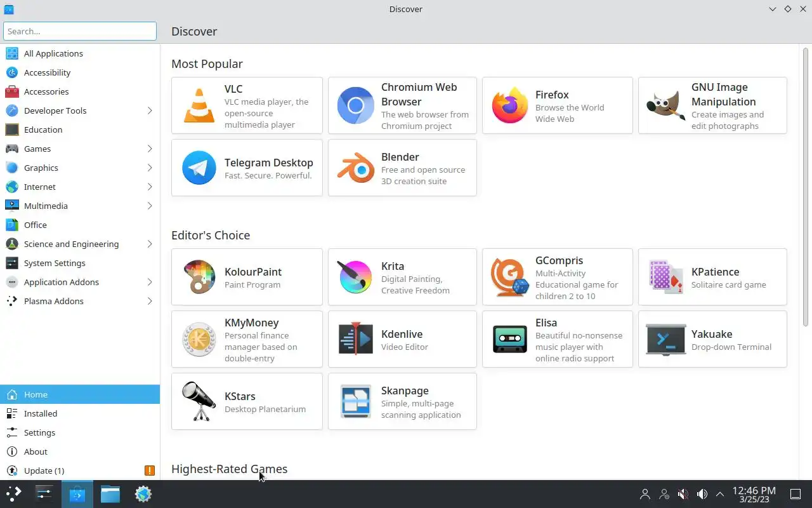The height and width of the screenshot is (508, 812).
Task: Open Discover from taskbar shopping bag
Action: pyautogui.click(x=77, y=493)
